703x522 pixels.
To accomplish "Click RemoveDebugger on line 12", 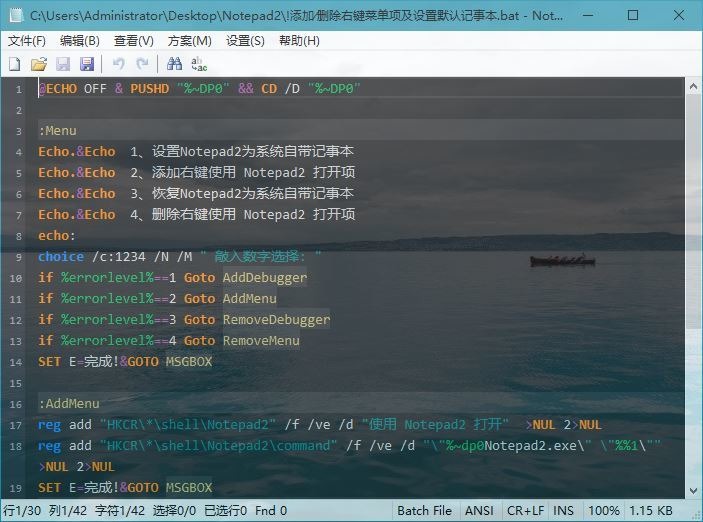I will point(277,320).
